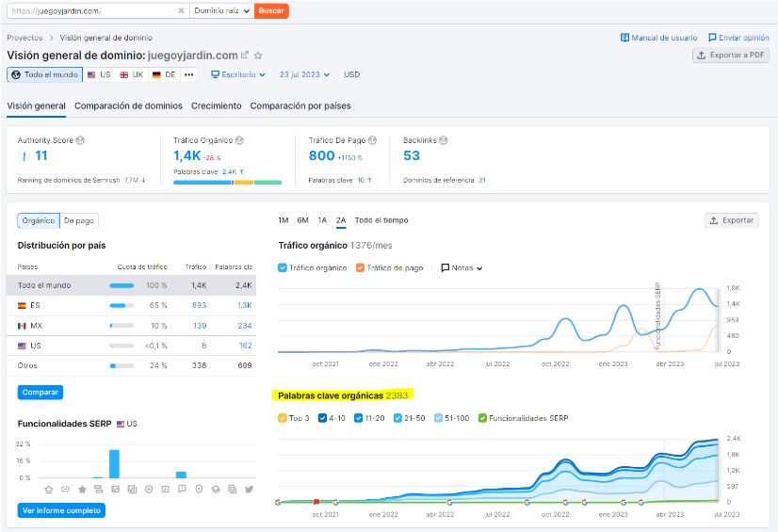Click the favorite star beside domain title
Viewport: 778px width, 532px height.
pyautogui.click(x=258, y=56)
